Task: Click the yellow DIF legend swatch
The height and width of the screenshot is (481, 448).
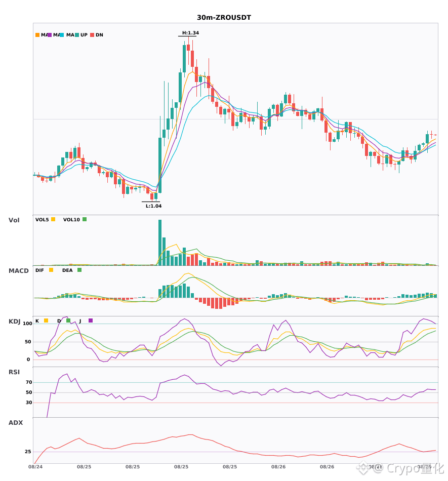Action: click(51, 270)
